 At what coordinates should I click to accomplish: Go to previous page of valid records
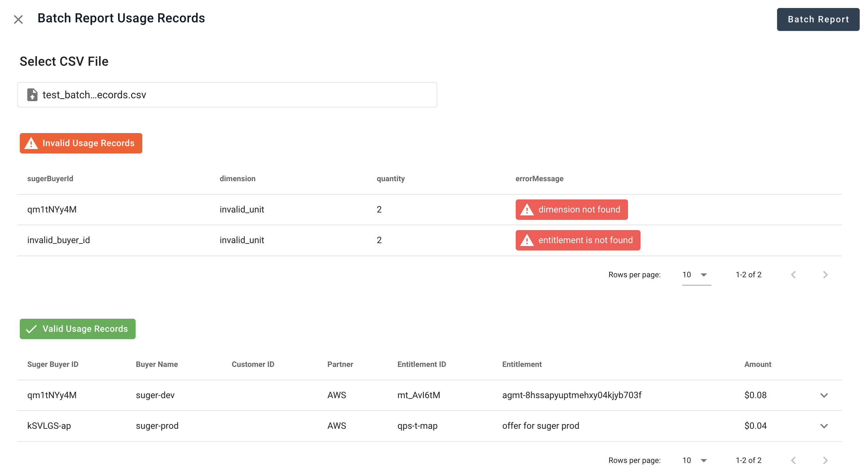pos(793,460)
